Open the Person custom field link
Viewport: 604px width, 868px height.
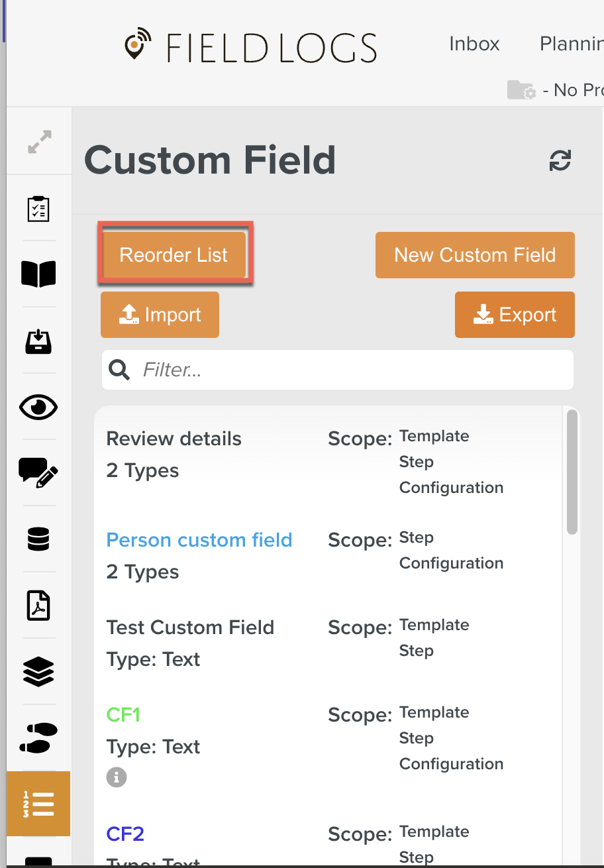click(x=199, y=540)
